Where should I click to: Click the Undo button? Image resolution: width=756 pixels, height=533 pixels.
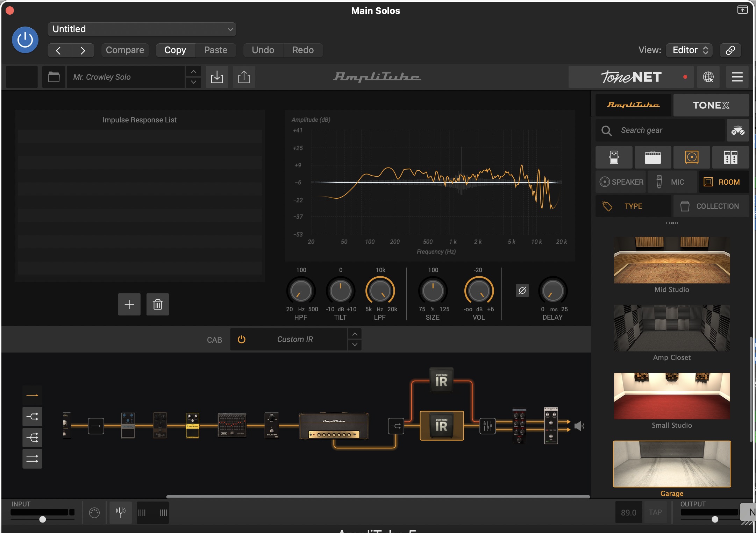(263, 50)
